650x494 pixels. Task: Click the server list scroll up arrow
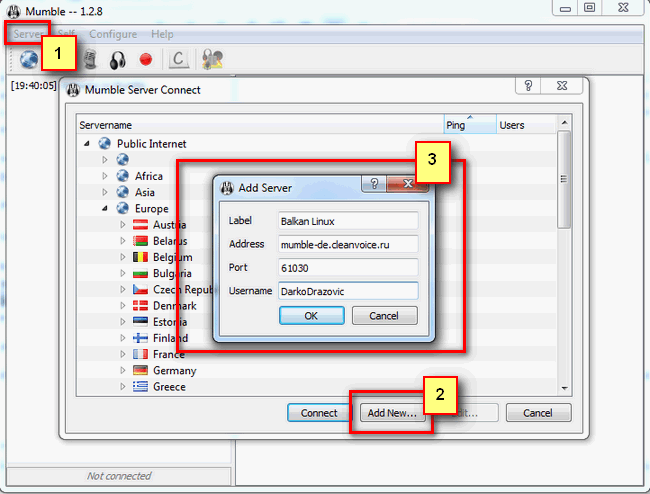[x=564, y=122]
